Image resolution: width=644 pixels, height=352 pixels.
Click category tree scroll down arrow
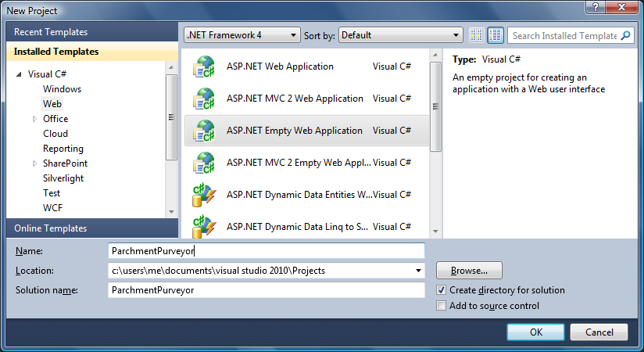tap(171, 212)
